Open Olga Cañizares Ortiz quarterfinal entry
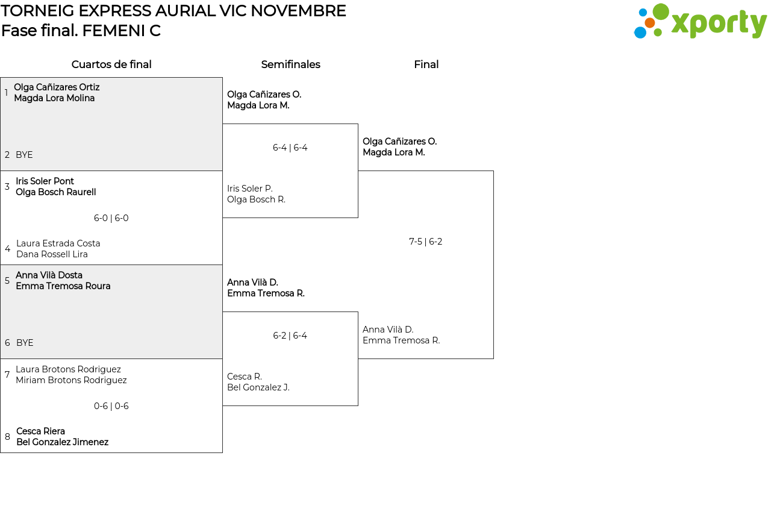This screenshot has height=532, width=771. tap(57, 93)
